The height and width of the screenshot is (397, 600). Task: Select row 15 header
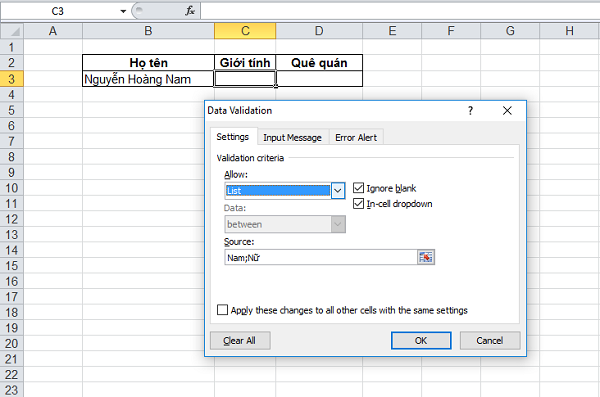click(11, 266)
